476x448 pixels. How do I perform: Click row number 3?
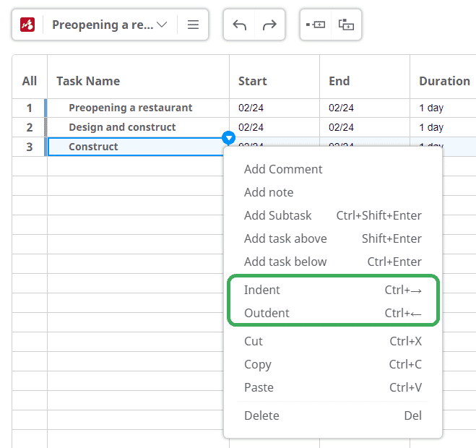click(x=29, y=147)
